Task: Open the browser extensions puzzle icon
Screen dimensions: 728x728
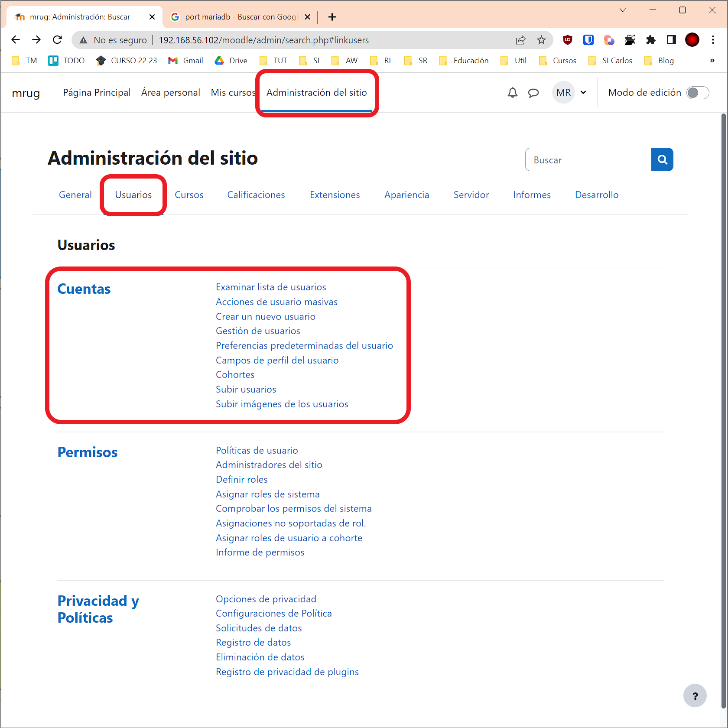Action: tap(651, 40)
